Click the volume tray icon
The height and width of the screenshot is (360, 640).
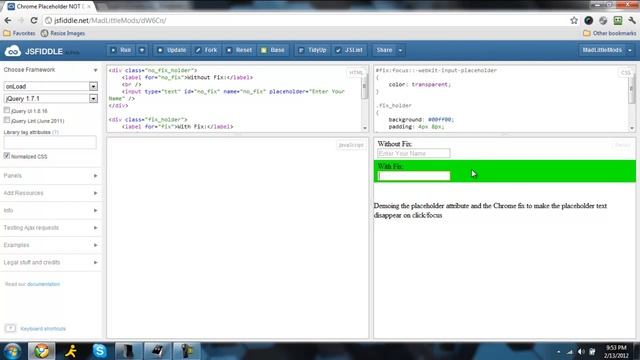[x=581, y=351]
